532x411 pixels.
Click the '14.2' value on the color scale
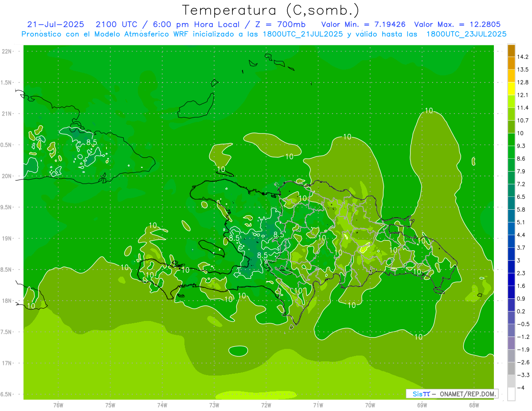point(523,57)
